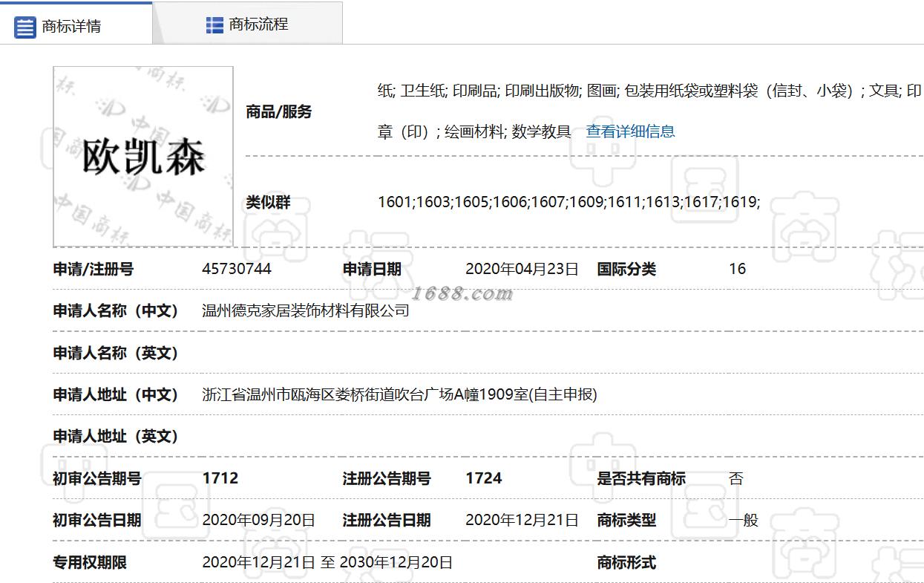Click the 是否共有商标 label

641,478
